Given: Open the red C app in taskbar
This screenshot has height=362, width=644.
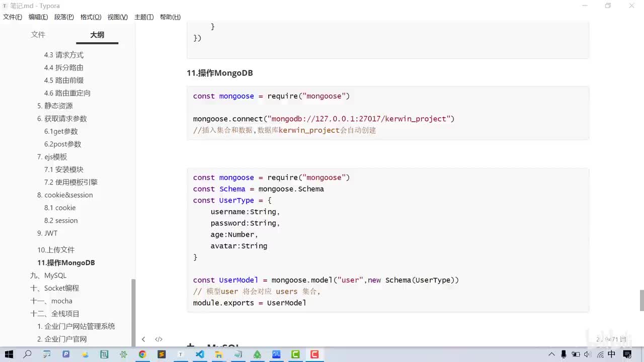Looking at the screenshot, I should 314,354.
